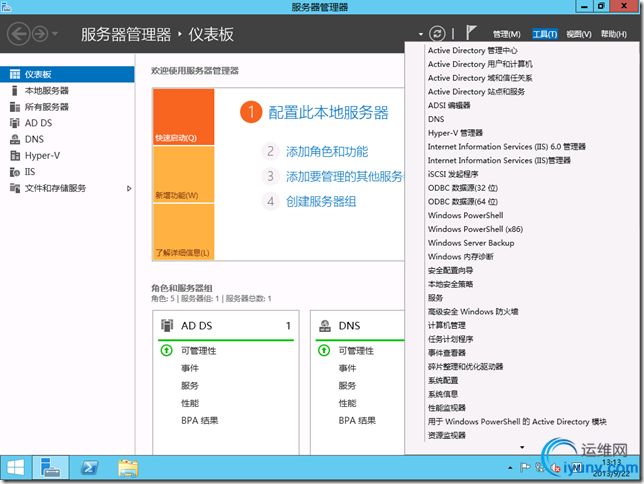Click the refresh icon in header
Screen dimensions: 644x484
[x=437, y=33]
